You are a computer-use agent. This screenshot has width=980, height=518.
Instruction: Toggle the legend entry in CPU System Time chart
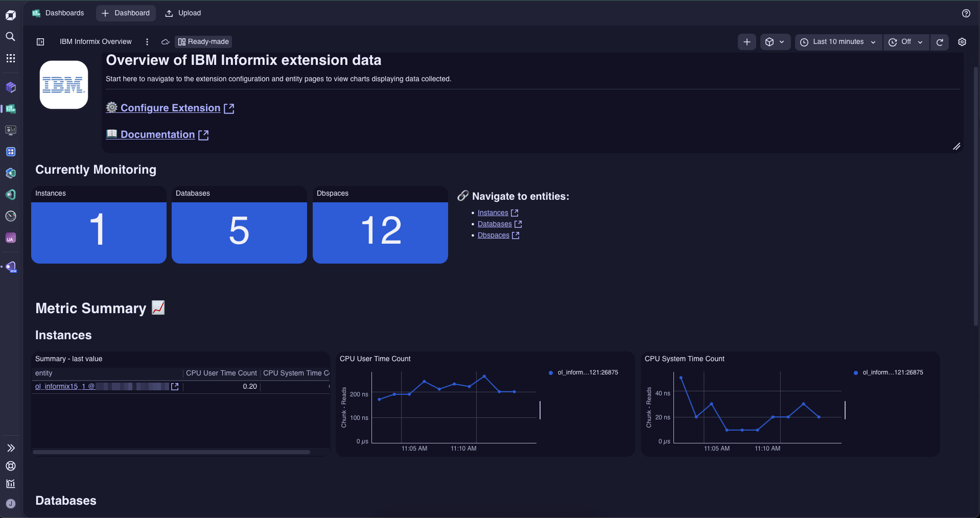[x=889, y=373]
